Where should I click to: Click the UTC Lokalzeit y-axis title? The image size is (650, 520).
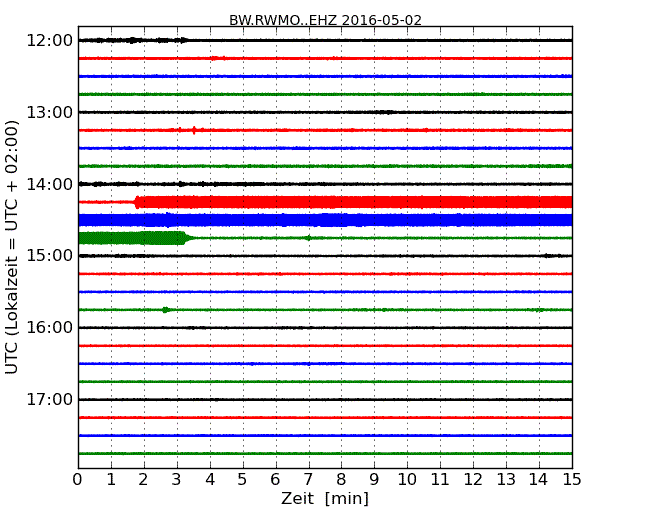point(12,247)
